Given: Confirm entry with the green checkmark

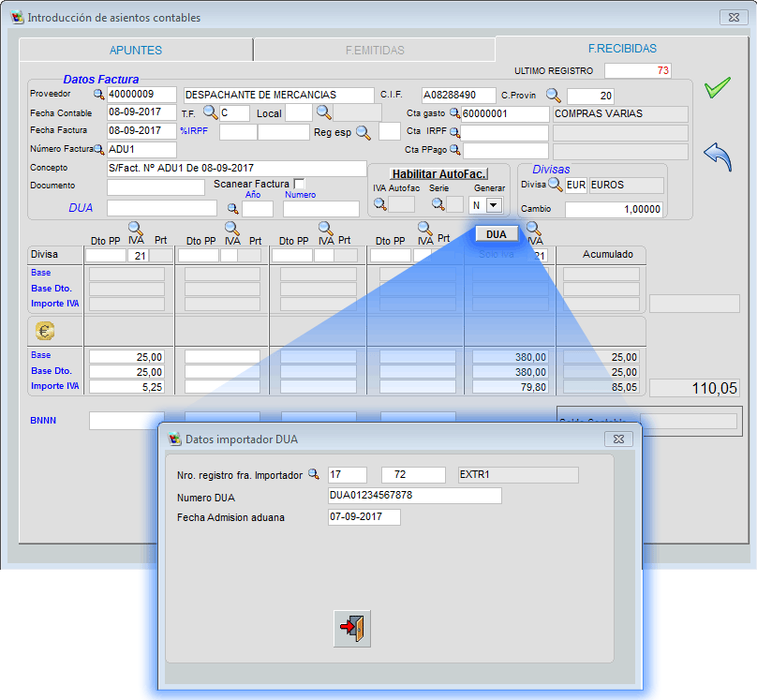Looking at the screenshot, I should pos(718,87).
